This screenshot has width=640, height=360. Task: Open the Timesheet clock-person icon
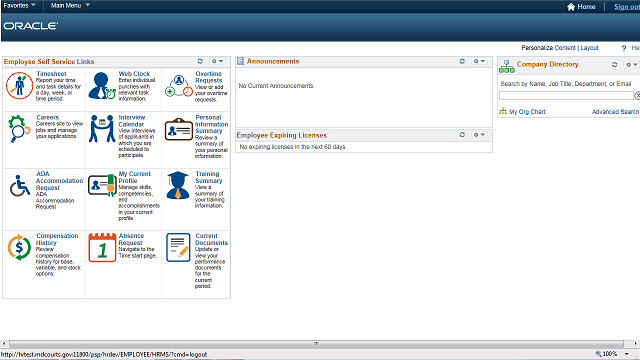(x=19, y=85)
